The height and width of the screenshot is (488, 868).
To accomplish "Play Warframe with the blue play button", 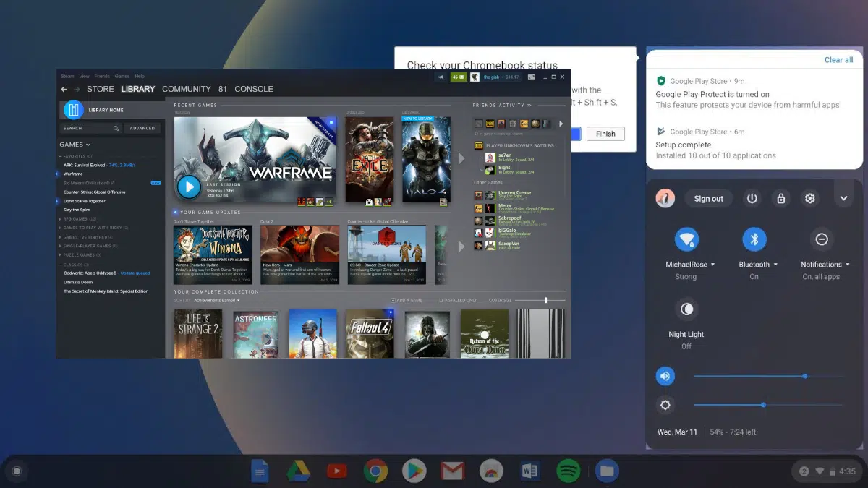I will click(x=189, y=187).
